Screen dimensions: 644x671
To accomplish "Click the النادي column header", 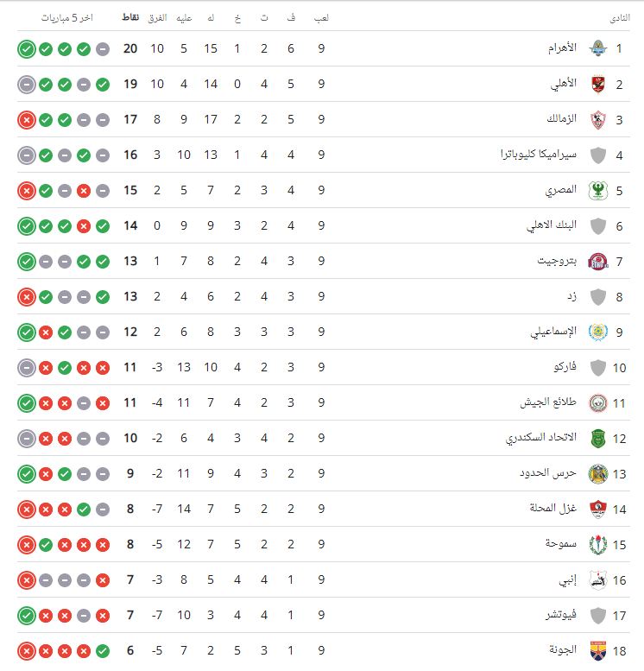I will [x=620, y=17].
